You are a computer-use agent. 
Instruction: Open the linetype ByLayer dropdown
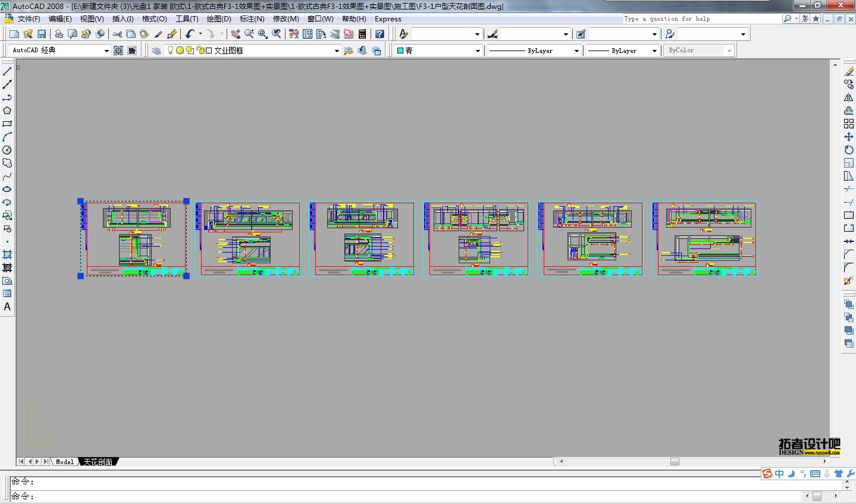click(534, 51)
